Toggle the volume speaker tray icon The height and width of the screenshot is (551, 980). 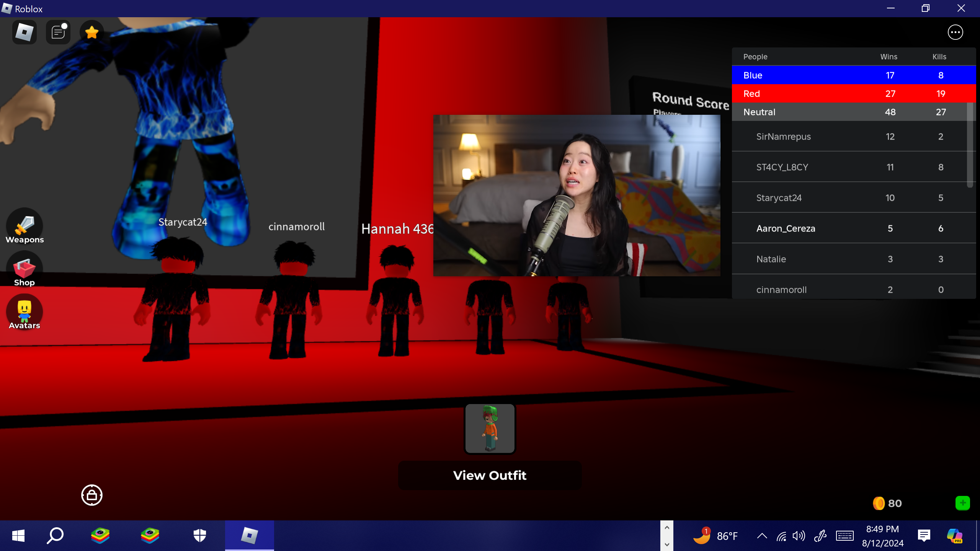(x=799, y=536)
